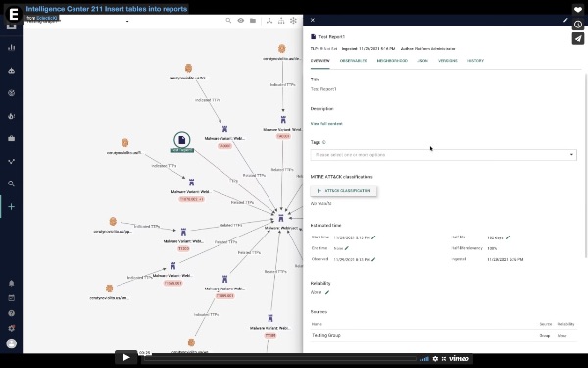The image size is (588, 368).
Task: Select the malware variant node tagged T1003
Action: coord(183,232)
